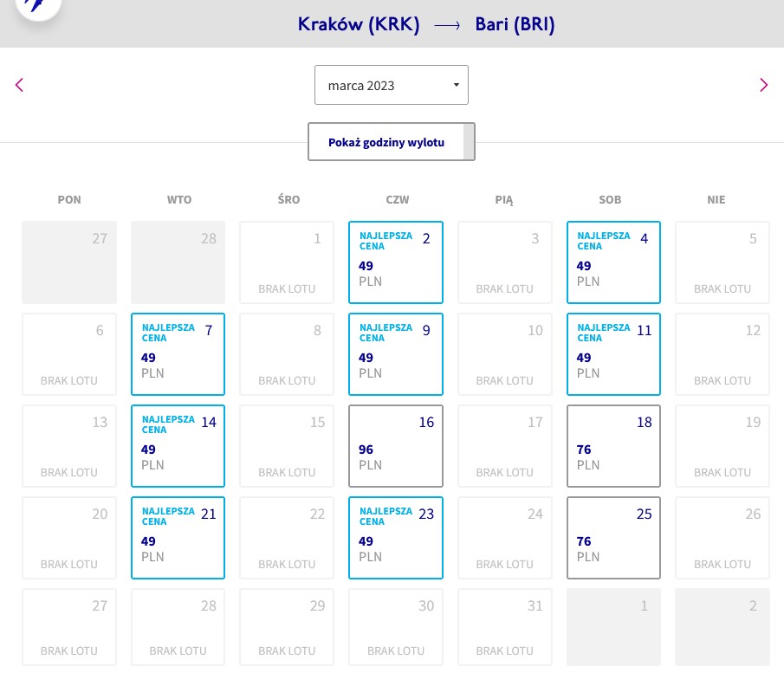This screenshot has height=673, width=784.
Task: Click the airline logo icon
Action: click(38, 6)
